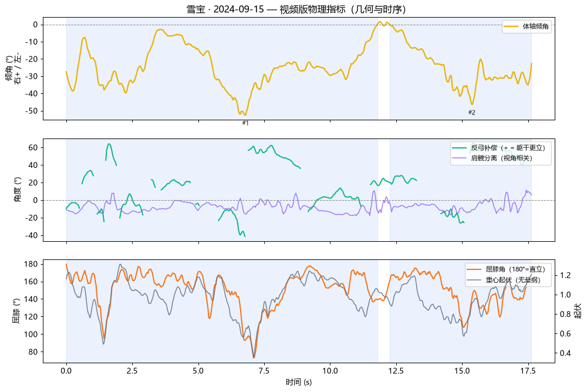Click the 160 tick on the 屈膝 axis
The width and height of the screenshot is (587, 392).
click(31, 282)
